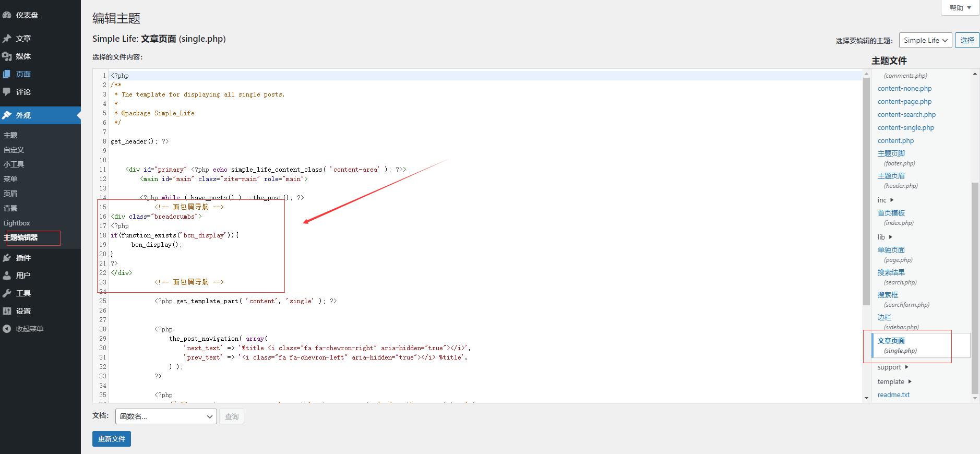Image resolution: width=980 pixels, height=454 pixels.
Task: Open the Simple Life theme dropdown
Action: coord(925,40)
